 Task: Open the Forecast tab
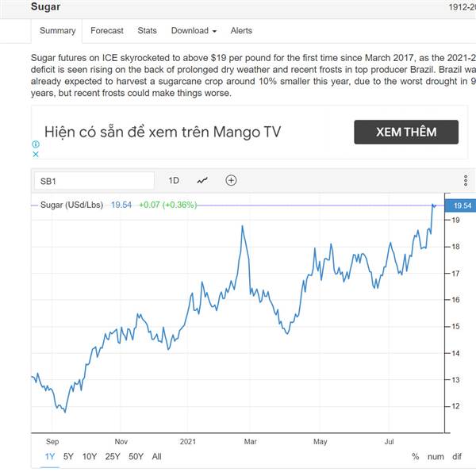click(107, 31)
